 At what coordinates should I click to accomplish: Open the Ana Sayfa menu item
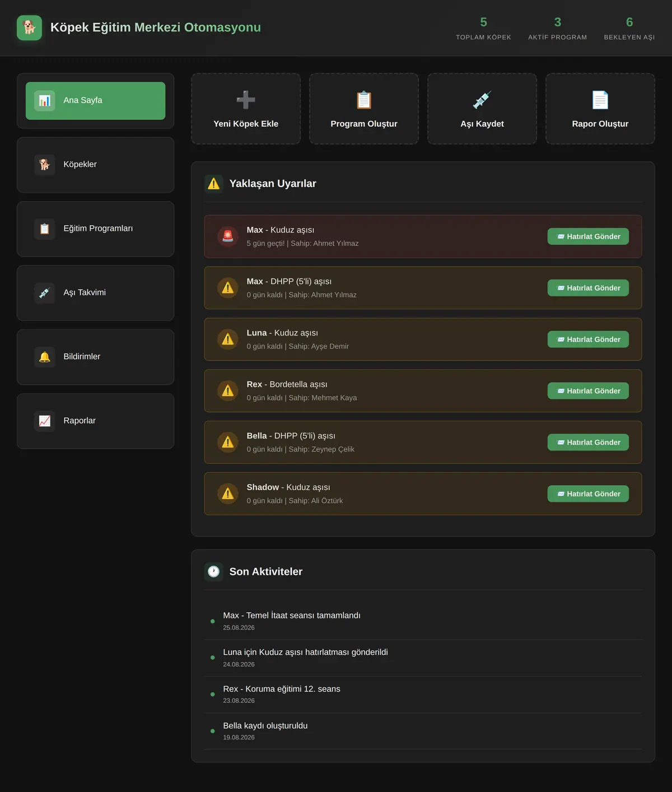point(96,101)
